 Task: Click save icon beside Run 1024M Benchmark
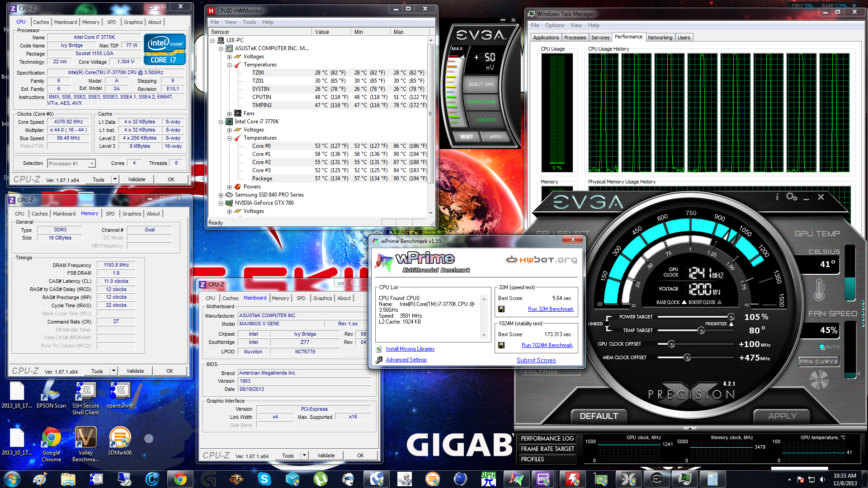(501, 345)
